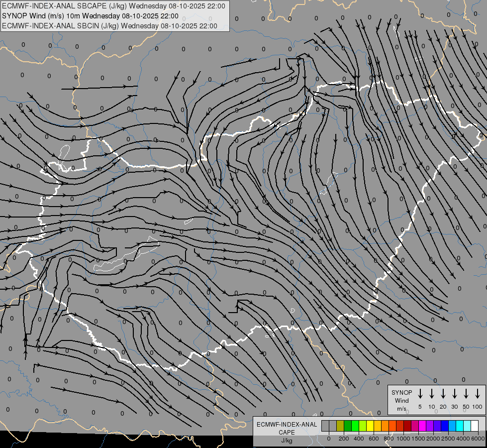The width and height of the screenshot is (487, 448).
Task: Pick the amber CAPE swatch right of 600
Action: pyautogui.click(x=378, y=426)
